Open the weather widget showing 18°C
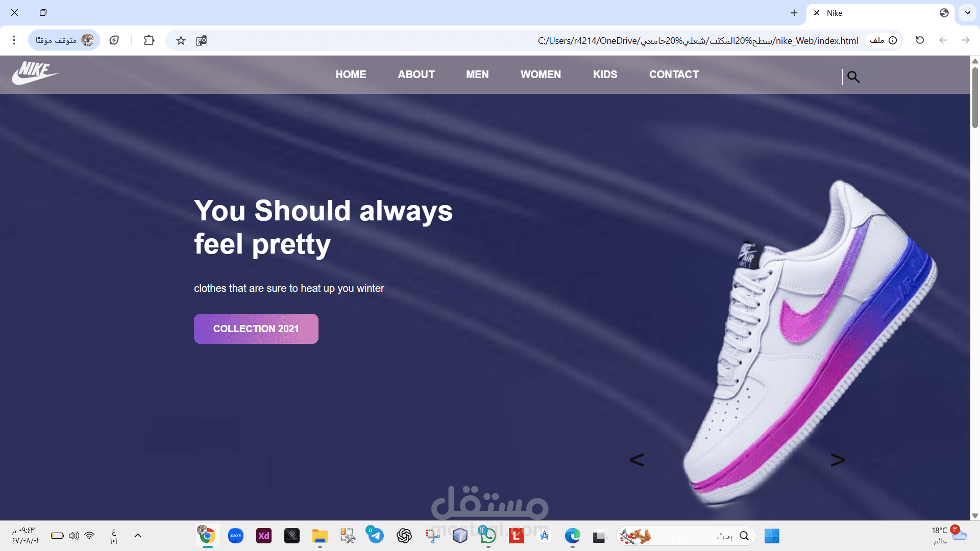The image size is (980, 551). click(949, 536)
